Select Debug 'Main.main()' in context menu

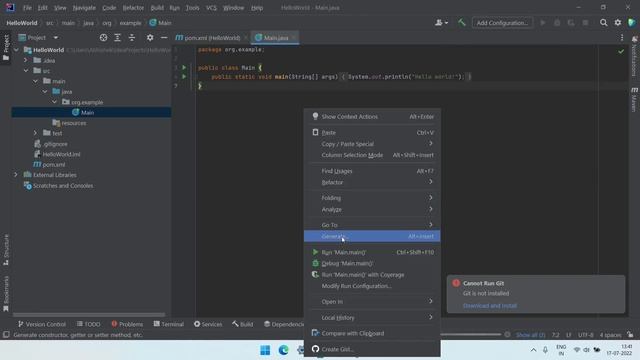pyautogui.click(x=372, y=263)
